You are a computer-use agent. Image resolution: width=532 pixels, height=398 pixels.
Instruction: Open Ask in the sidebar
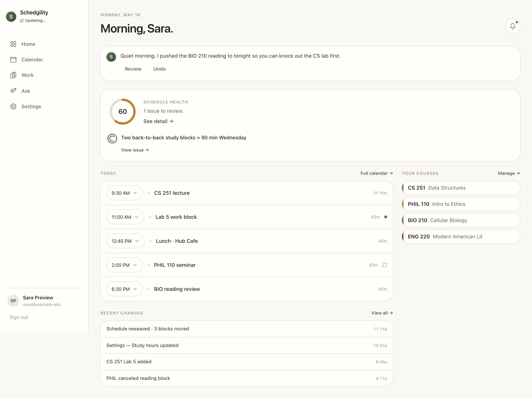(x=44, y=91)
